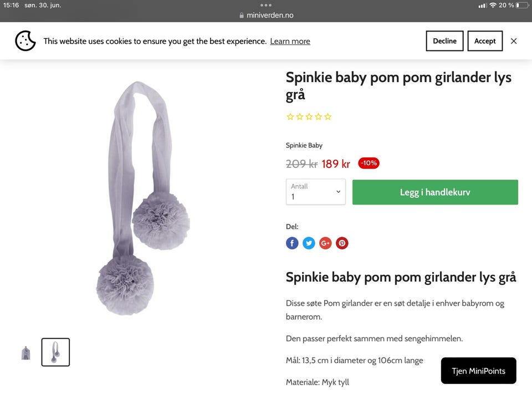The height and width of the screenshot is (399, 532).
Task: Dismiss the cookie banner with the X
Action: point(514,41)
